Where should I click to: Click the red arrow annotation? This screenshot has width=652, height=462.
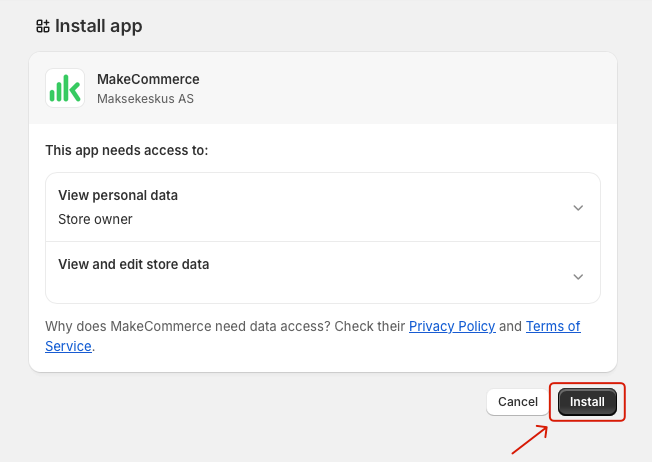[x=530, y=438]
